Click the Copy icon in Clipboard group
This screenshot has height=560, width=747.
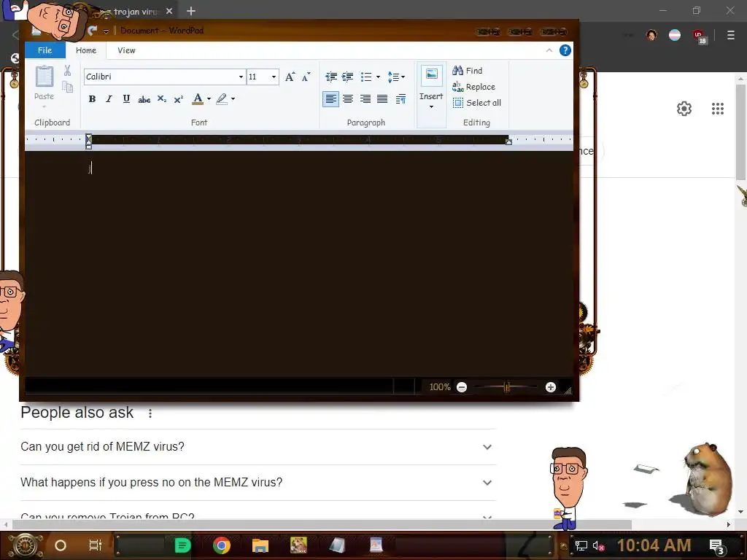coord(67,86)
